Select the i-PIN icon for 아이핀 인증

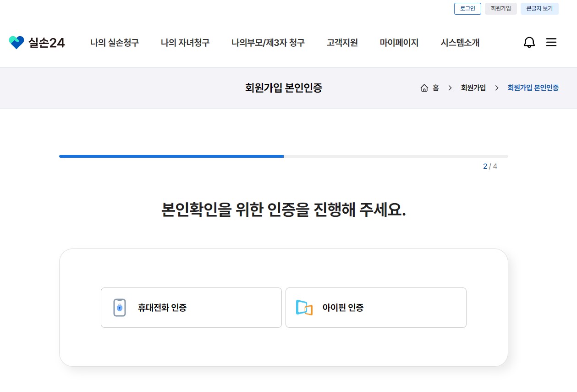(303, 307)
